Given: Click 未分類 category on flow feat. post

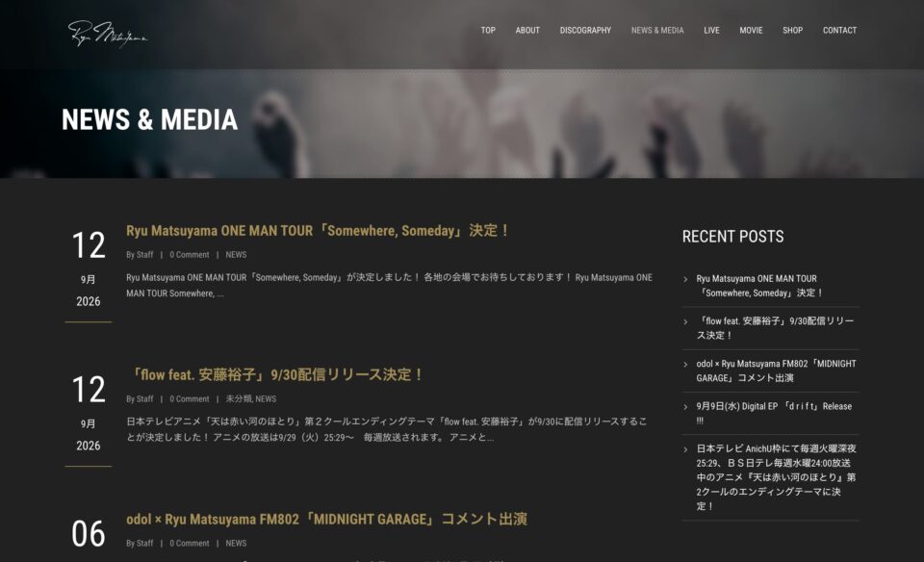Looking at the screenshot, I should [x=238, y=398].
